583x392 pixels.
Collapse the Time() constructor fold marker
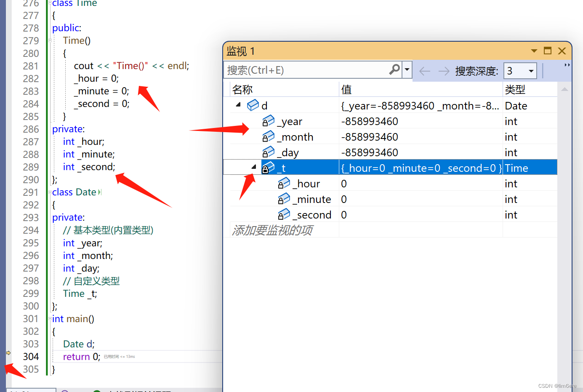click(x=50, y=41)
